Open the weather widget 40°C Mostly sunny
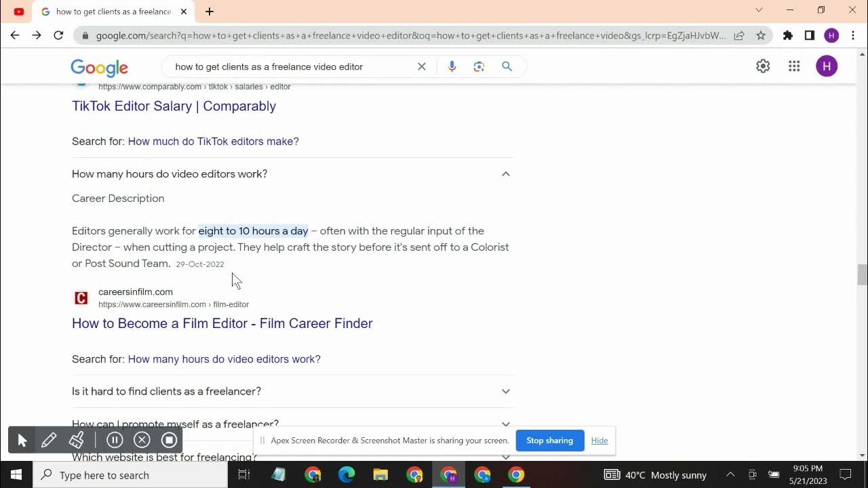This screenshot has height=488, width=868. pos(655,474)
